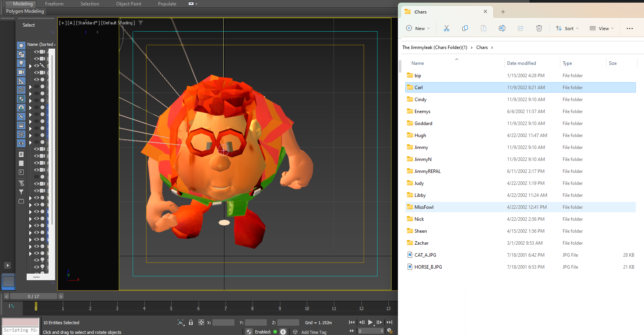Toggle Display Lights filter in Scene Explorer

pos(21,63)
